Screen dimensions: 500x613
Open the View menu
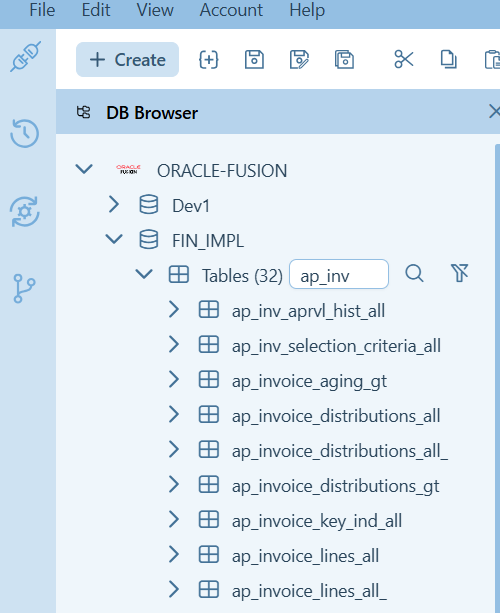coord(155,10)
